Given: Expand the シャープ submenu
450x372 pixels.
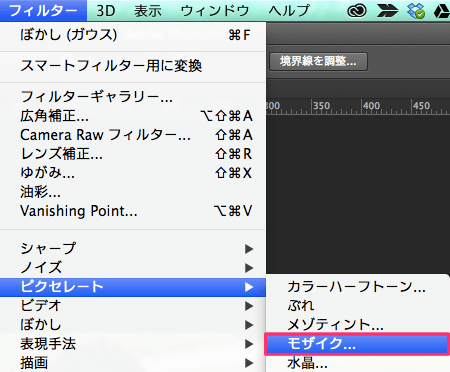Looking at the screenshot, I should coord(133,249).
